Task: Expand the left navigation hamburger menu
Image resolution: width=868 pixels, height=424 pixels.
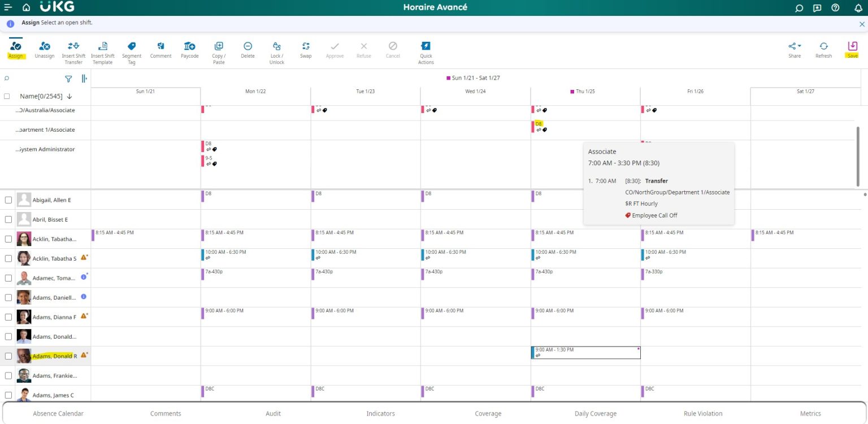Action: click(8, 8)
